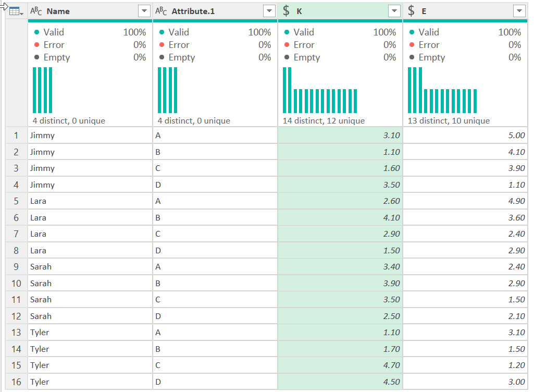The width and height of the screenshot is (534, 392).
Task: Click "13 distinct, 10 unique" label
Action: coord(449,120)
